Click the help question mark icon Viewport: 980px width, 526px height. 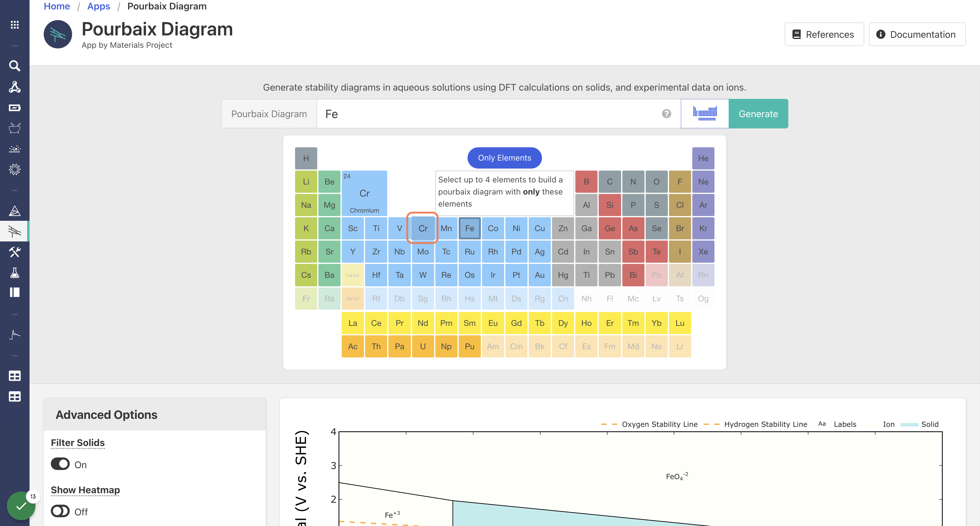(x=666, y=114)
